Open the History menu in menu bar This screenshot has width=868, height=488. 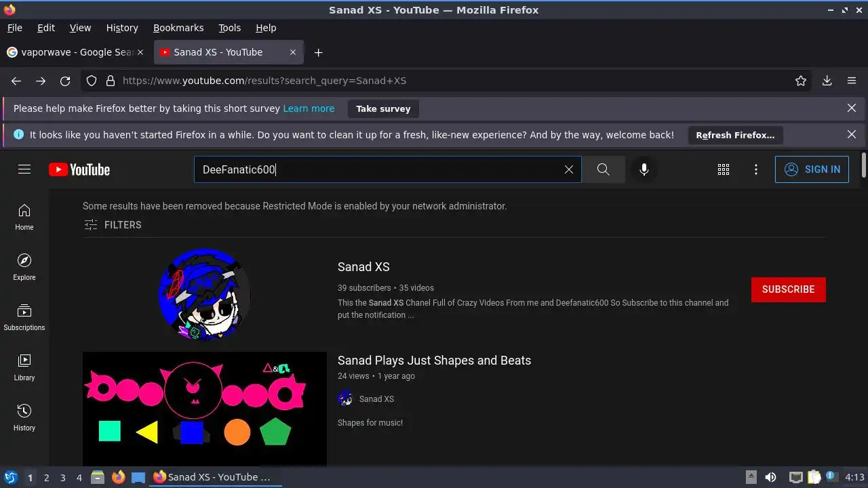pyautogui.click(x=122, y=28)
